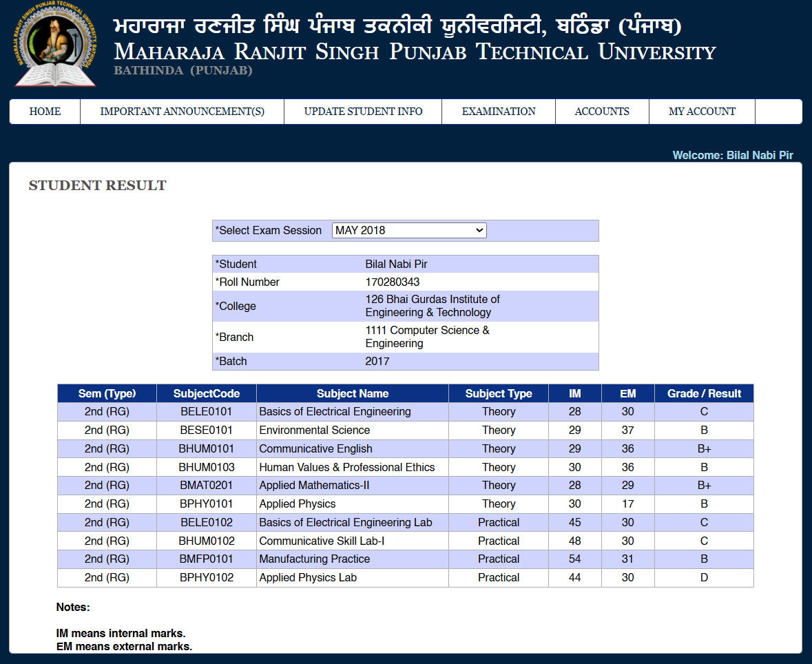Click the Applied Physics Lab grade D cell

pos(704,578)
